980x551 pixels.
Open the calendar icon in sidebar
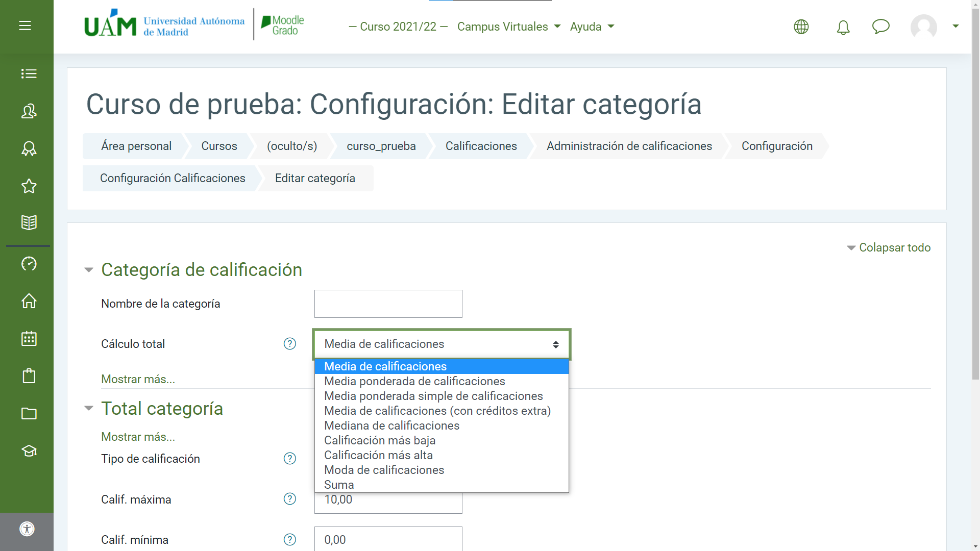(29, 338)
